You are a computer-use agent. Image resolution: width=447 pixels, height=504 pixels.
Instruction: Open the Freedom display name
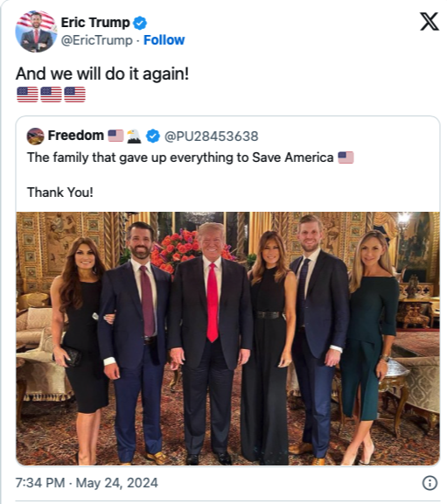pyautogui.click(x=76, y=136)
